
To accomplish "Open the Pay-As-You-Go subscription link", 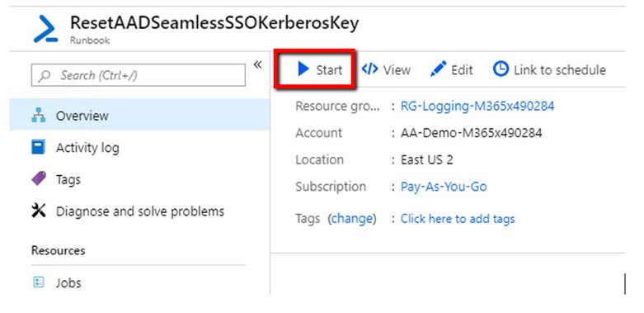I will pyautogui.click(x=444, y=187).
